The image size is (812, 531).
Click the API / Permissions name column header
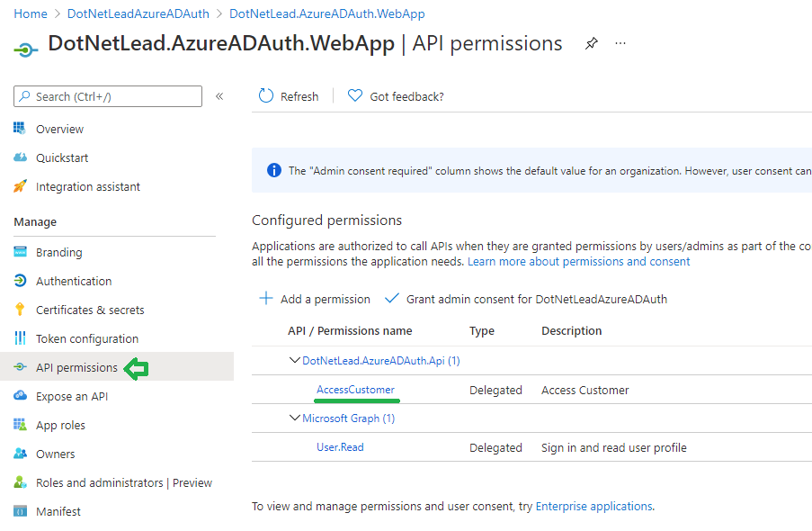click(350, 331)
